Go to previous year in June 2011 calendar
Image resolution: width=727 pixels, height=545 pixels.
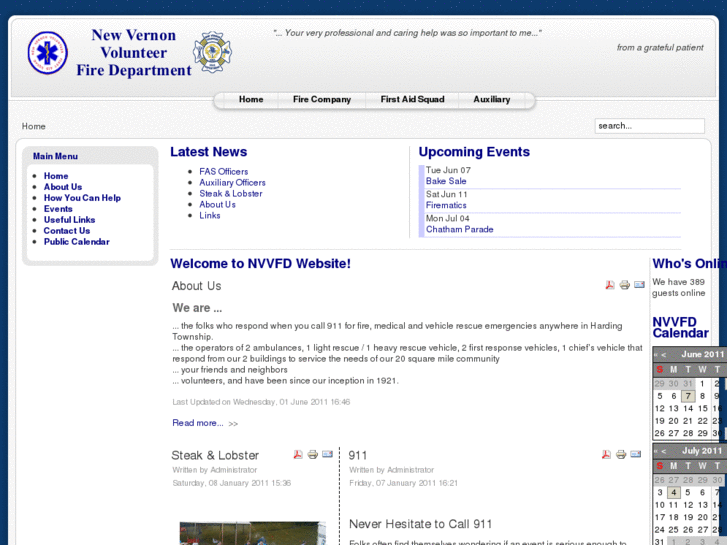point(656,355)
